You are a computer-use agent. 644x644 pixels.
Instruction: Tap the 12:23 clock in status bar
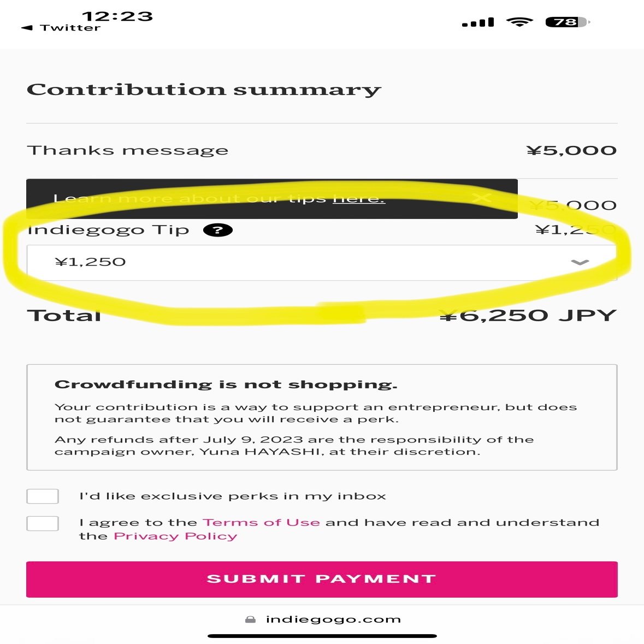click(x=117, y=16)
